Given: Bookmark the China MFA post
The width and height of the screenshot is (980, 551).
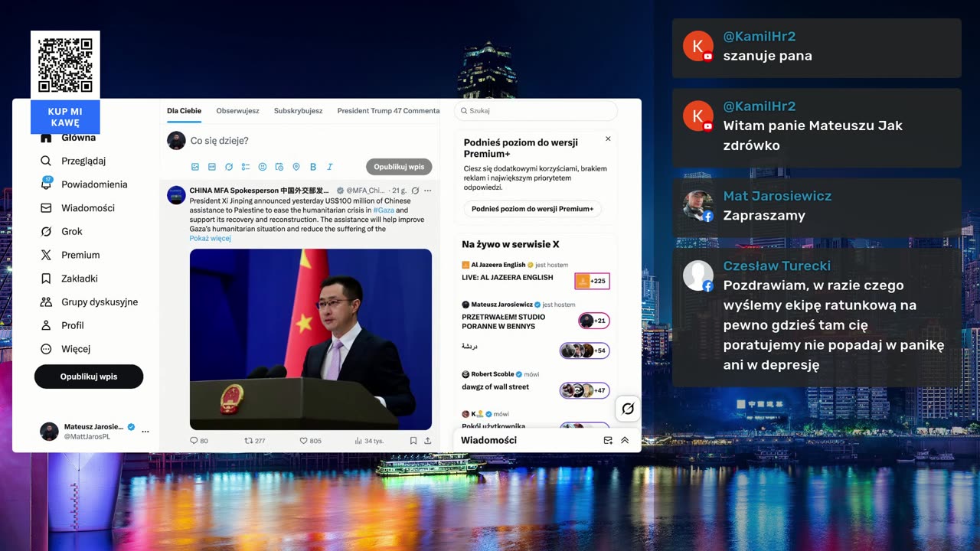Looking at the screenshot, I should point(413,441).
